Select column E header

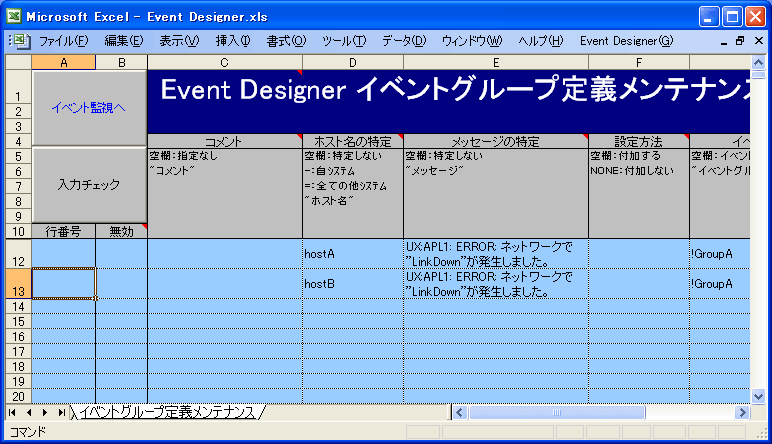pyautogui.click(x=496, y=63)
